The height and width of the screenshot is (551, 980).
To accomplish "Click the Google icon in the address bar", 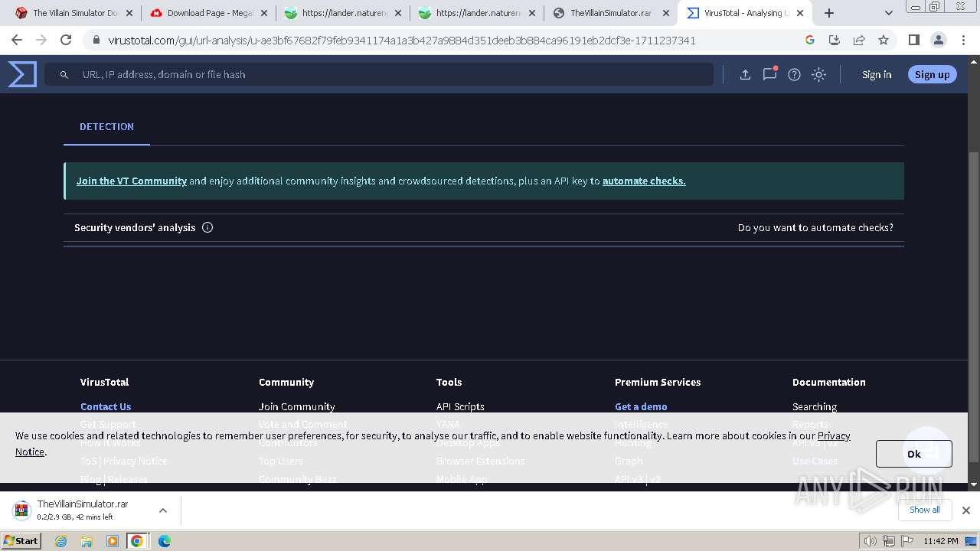I will [x=810, y=40].
